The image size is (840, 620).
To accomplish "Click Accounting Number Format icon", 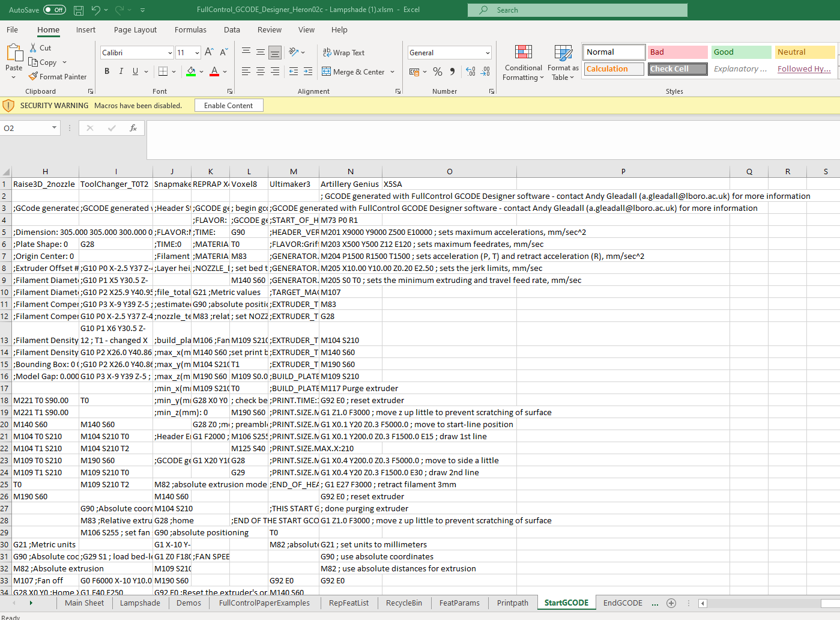I will pyautogui.click(x=414, y=71).
